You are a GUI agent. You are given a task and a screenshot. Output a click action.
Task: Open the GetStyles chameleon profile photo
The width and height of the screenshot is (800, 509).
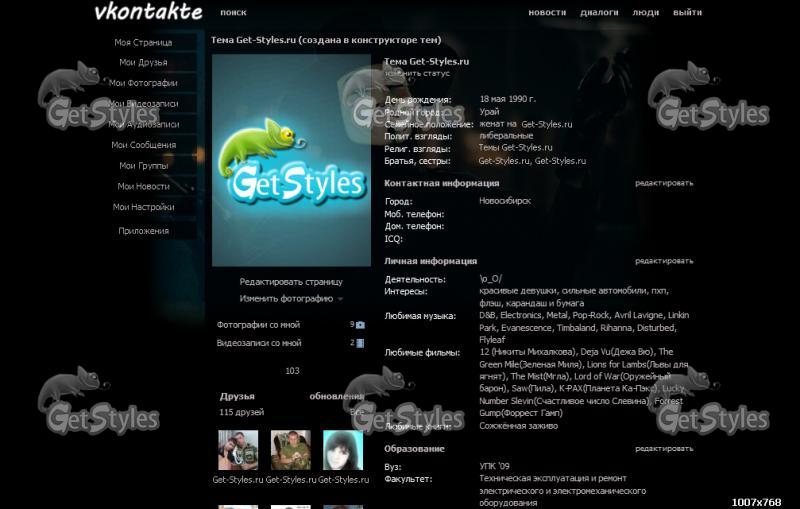pos(291,160)
